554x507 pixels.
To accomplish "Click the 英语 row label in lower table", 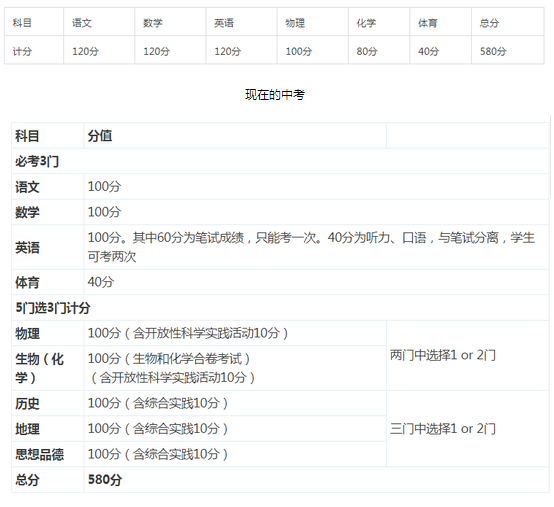I will [x=27, y=247].
